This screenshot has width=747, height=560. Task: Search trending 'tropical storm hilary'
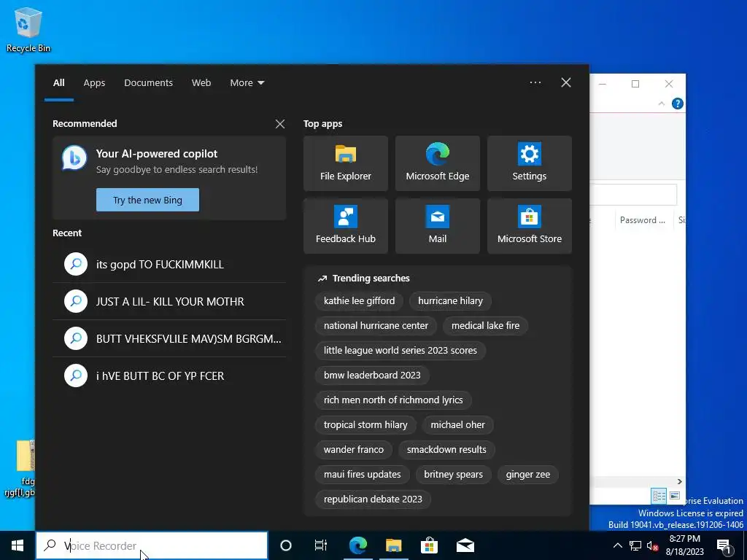point(365,425)
